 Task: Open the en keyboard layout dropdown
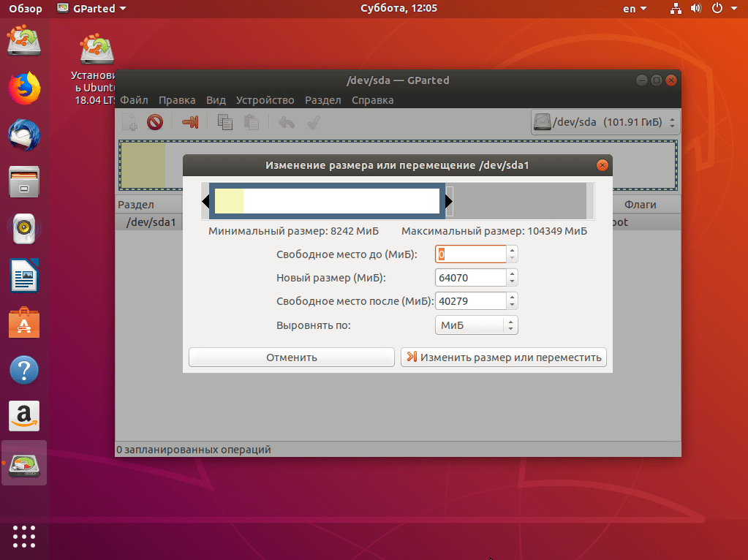pos(635,9)
